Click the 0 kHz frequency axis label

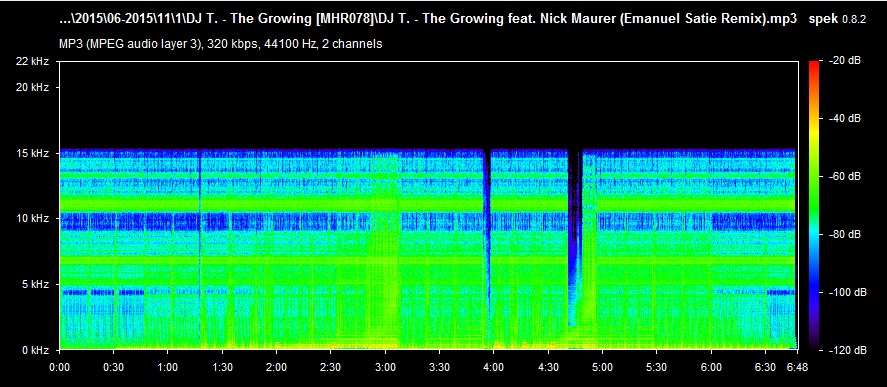[39, 350]
